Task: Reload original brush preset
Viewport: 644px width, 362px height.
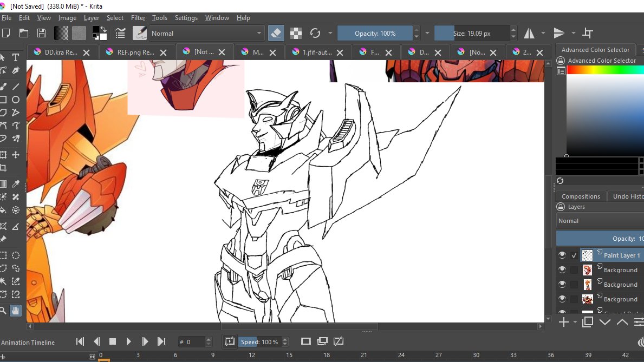Action: [x=315, y=33]
